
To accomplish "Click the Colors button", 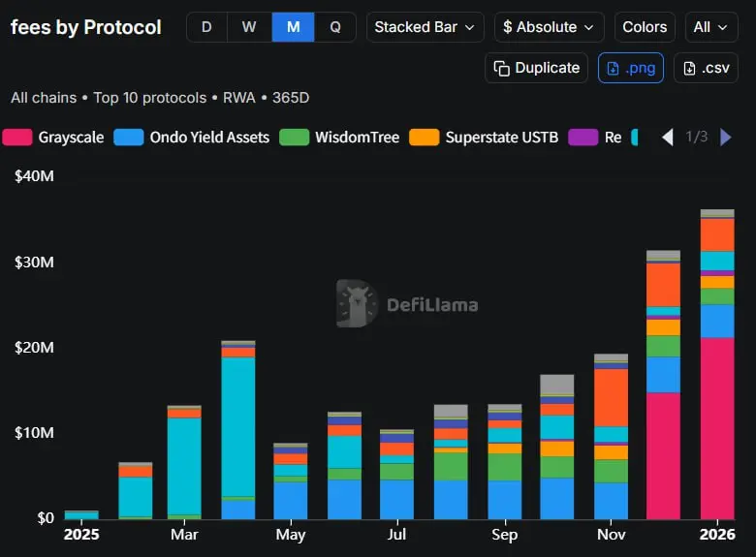I will (645, 27).
